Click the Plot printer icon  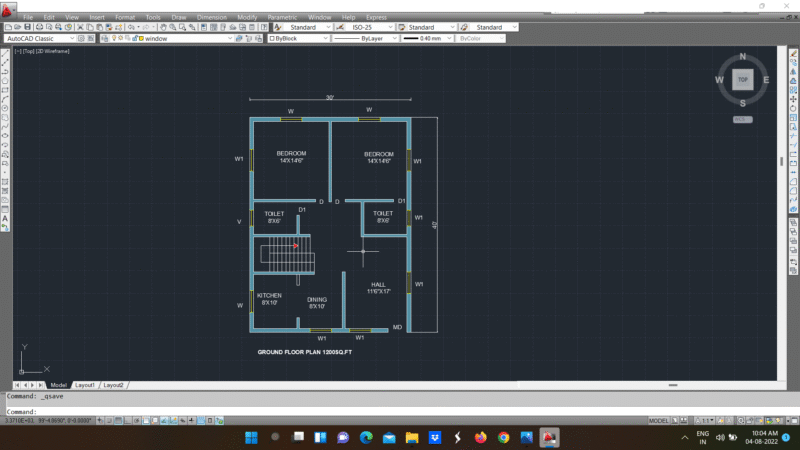(39, 27)
